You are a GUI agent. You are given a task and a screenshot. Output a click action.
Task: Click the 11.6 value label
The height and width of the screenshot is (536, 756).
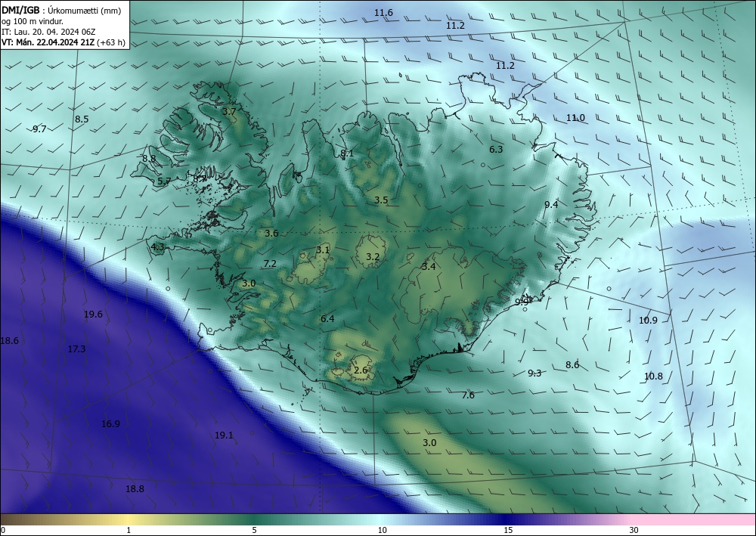coord(383,13)
